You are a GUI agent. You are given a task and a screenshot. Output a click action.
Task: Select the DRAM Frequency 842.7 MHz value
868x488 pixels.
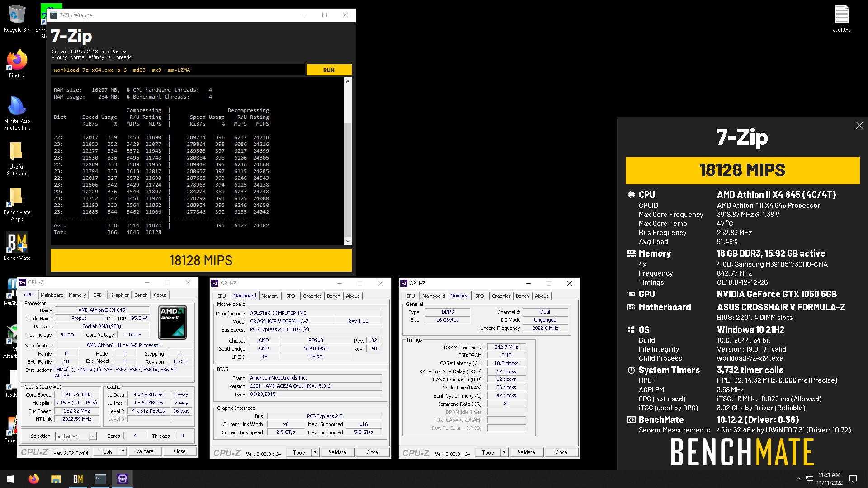[x=506, y=347]
